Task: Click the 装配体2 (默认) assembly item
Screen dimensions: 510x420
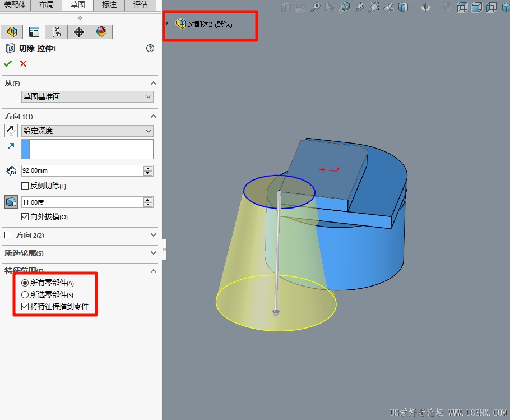Action: [204, 24]
